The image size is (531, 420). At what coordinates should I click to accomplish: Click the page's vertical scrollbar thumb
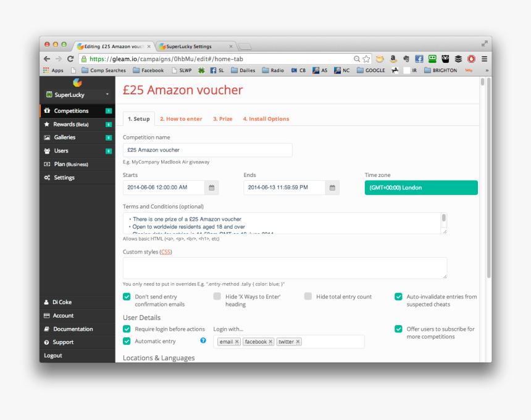pos(488,178)
